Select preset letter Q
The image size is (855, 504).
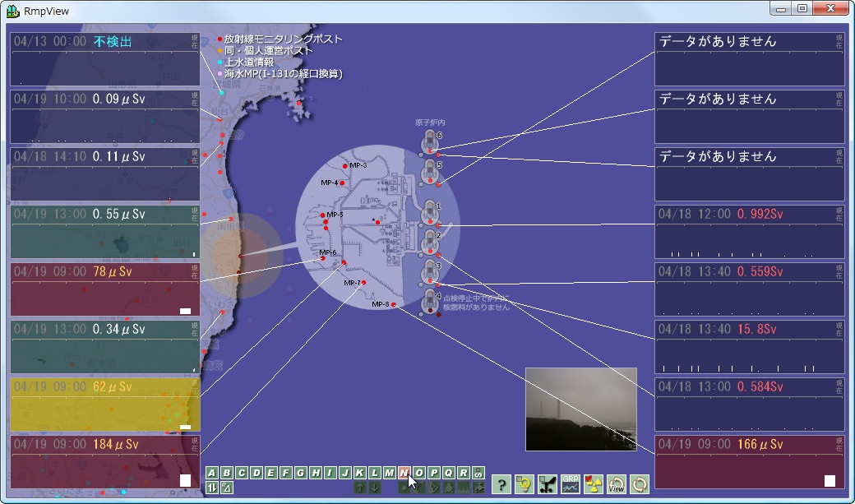point(449,473)
